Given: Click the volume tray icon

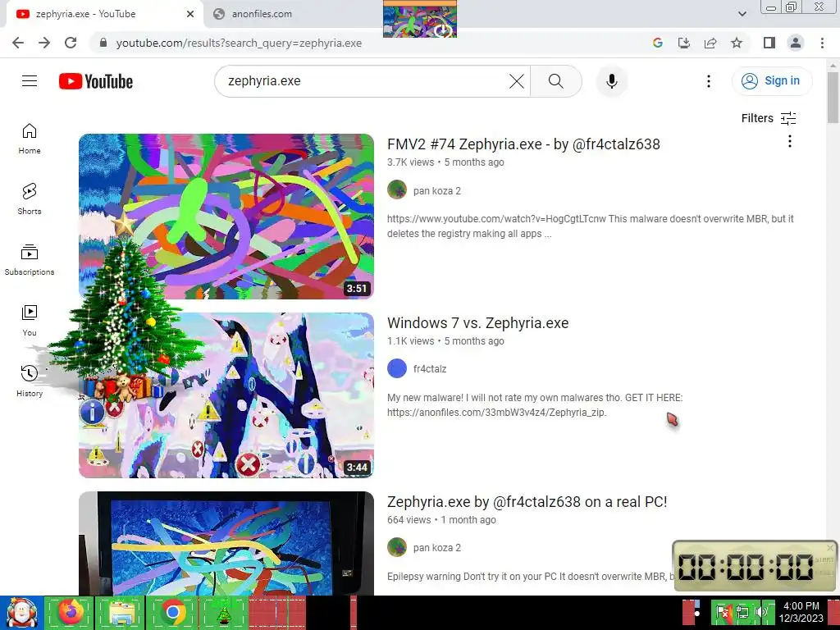Looking at the screenshot, I should (760, 612).
